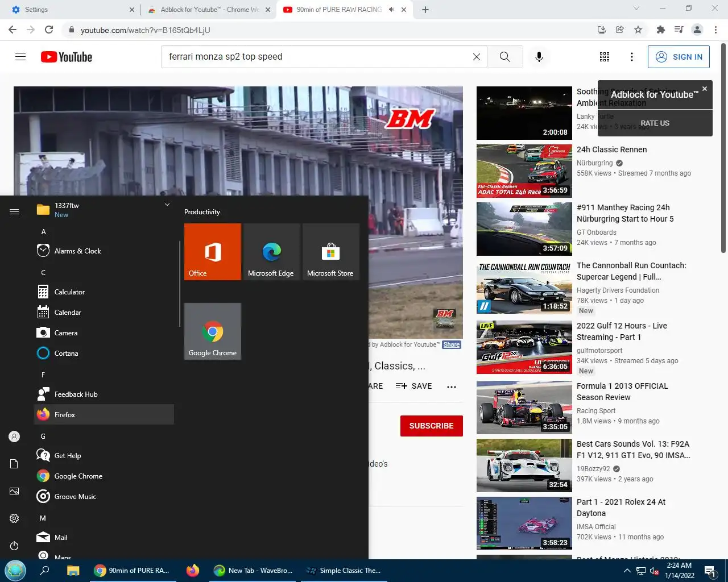The width and height of the screenshot is (728, 582).
Task: Open the media control playlist icon
Action: (679, 30)
